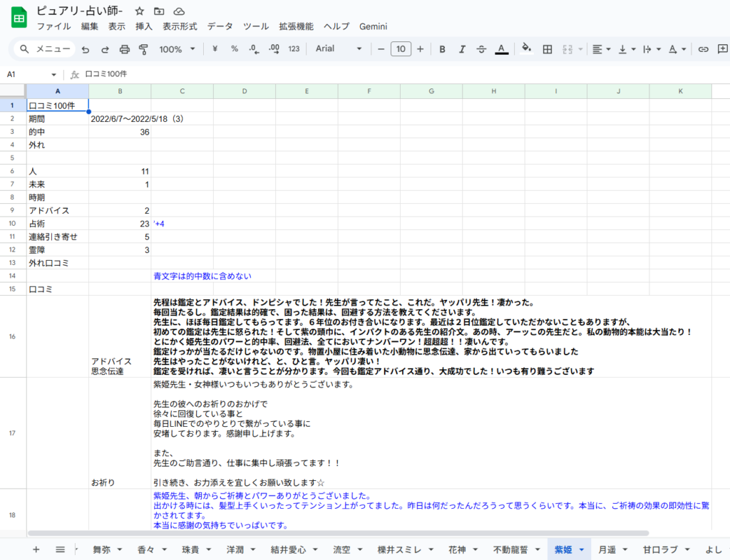The width and height of the screenshot is (730, 560).
Task: Add a new sheet with plus button
Action: (x=36, y=549)
